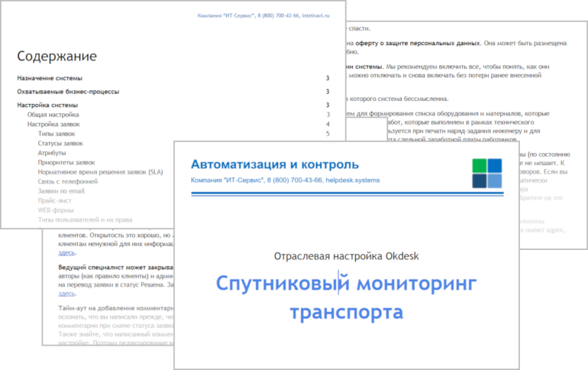588x370 pixels.
Task: Go to 'Заявки по email' contents entry
Action: (61, 191)
